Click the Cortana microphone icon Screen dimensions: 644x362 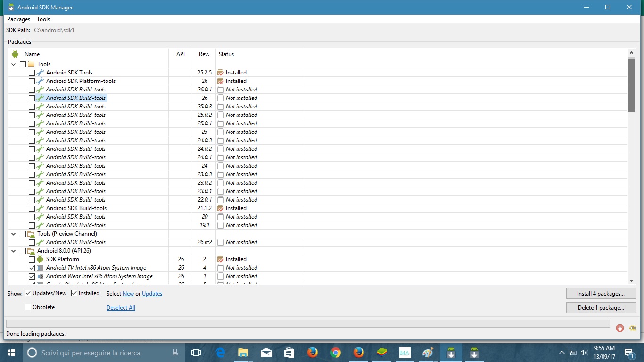click(x=175, y=353)
